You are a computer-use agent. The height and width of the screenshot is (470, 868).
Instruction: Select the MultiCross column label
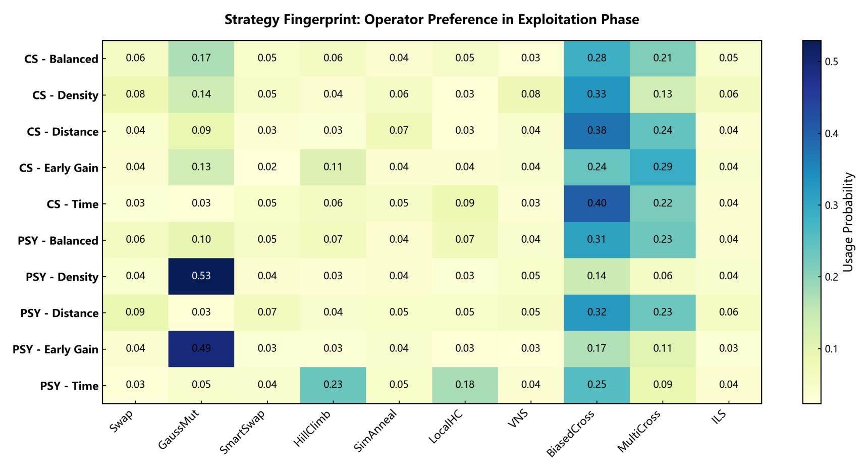pos(639,431)
